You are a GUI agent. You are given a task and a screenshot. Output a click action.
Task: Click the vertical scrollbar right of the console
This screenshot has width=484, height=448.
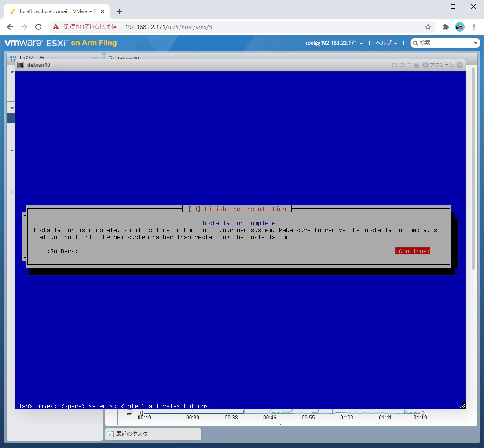[473, 168]
